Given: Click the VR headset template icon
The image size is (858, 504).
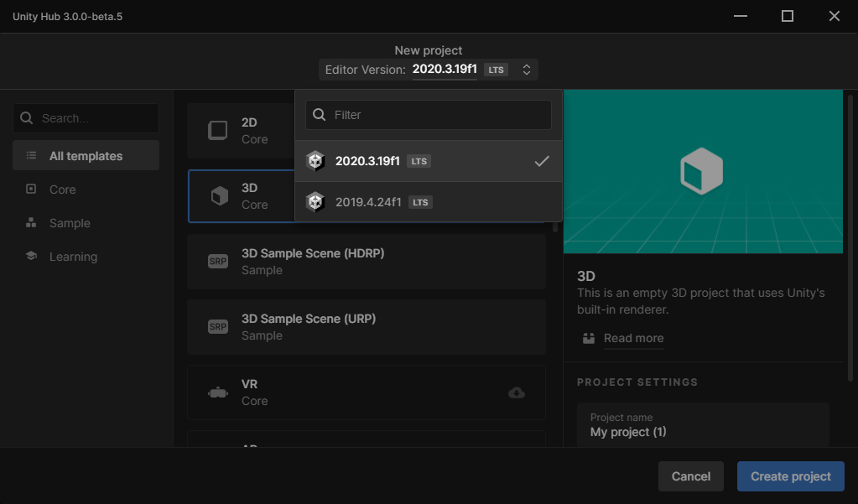Looking at the screenshot, I should coord(218,392).
